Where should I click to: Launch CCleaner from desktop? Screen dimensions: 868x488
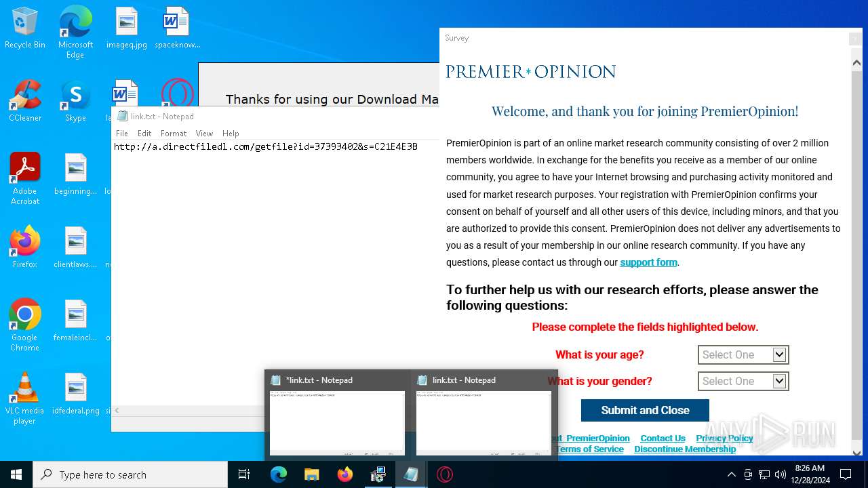pos(25,102)
